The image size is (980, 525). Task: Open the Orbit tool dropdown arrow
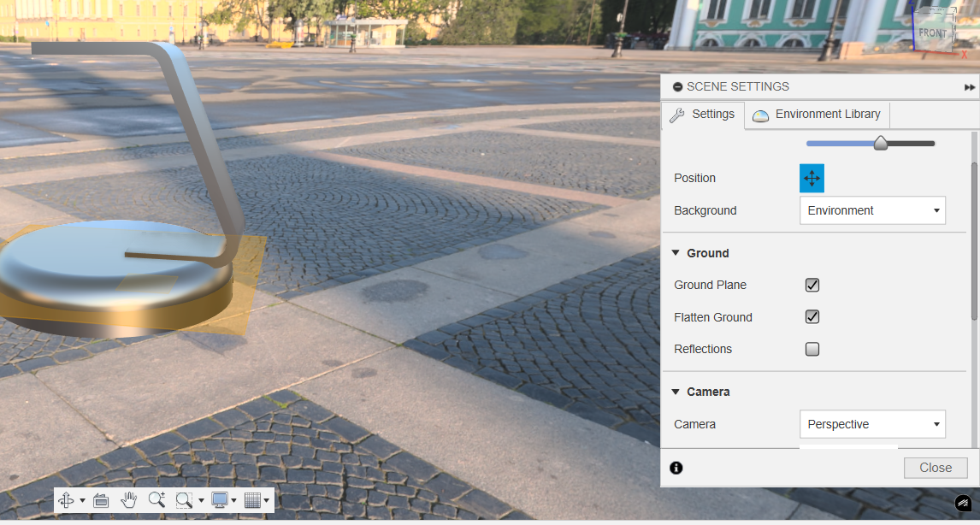82,500
